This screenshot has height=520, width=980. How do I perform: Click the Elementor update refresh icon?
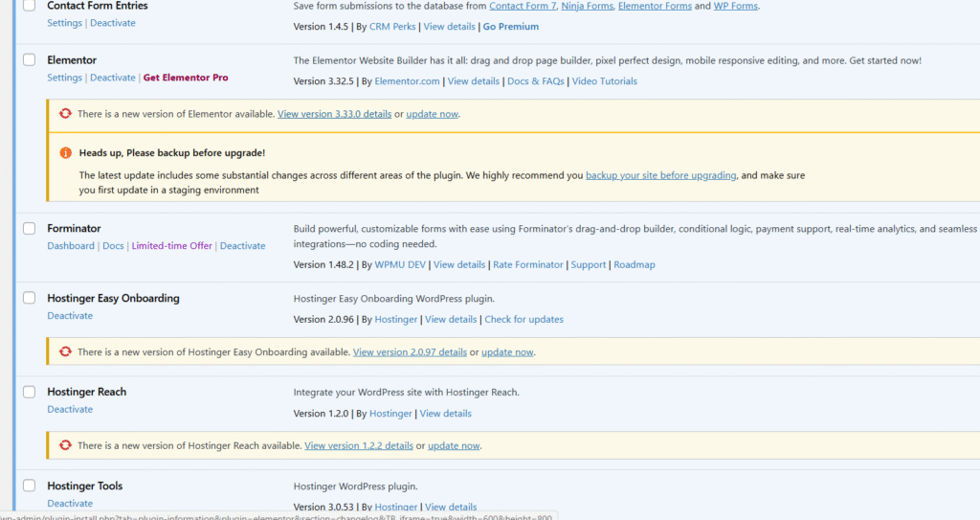click(x=65, y=114)
